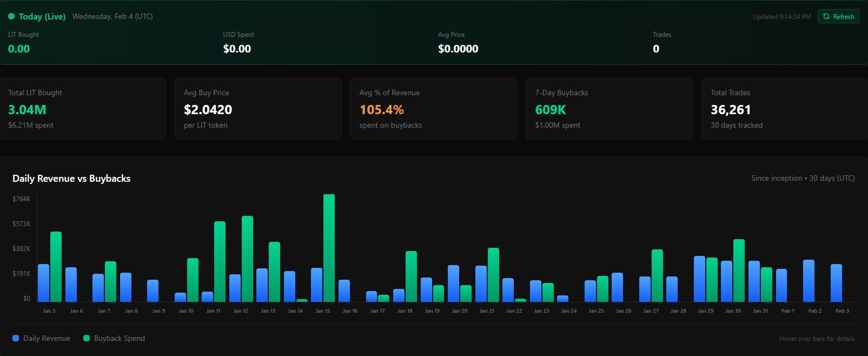Open the 7-Day Buybacks card
This screenshot has width=868, height=356.
point(609,109)
